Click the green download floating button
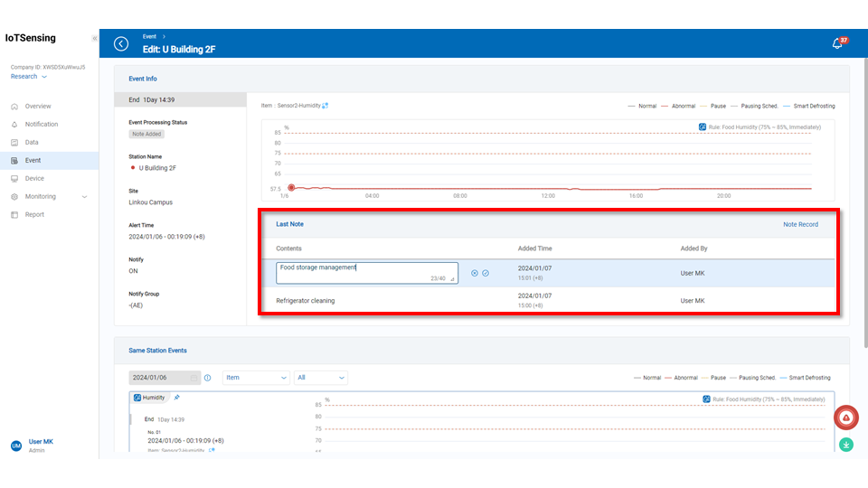Viewport: 868px width, 488px height. [x=845, y=444]
